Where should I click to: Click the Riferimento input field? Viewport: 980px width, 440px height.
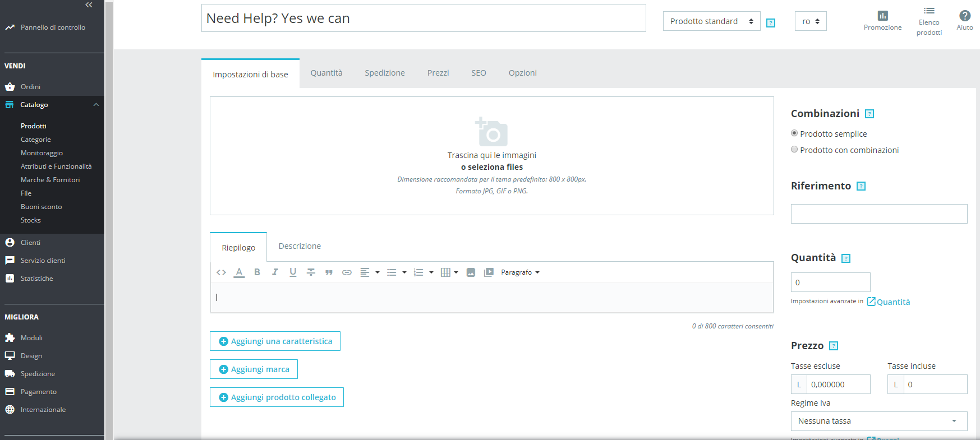[x=879, y=214]
